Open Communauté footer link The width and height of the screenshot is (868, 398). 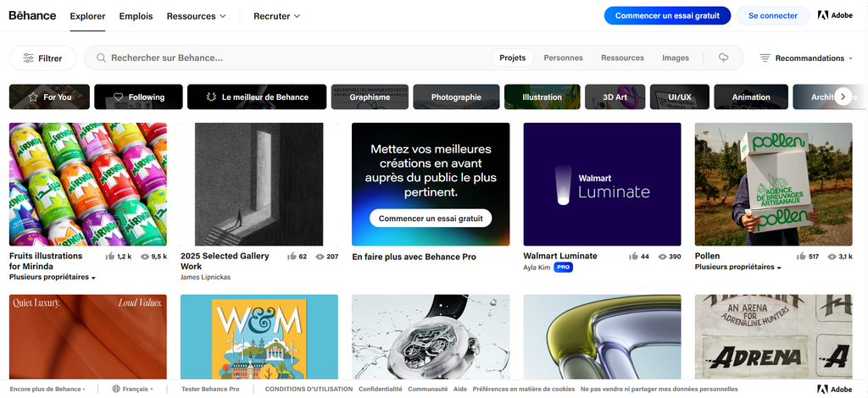(428, 390)
